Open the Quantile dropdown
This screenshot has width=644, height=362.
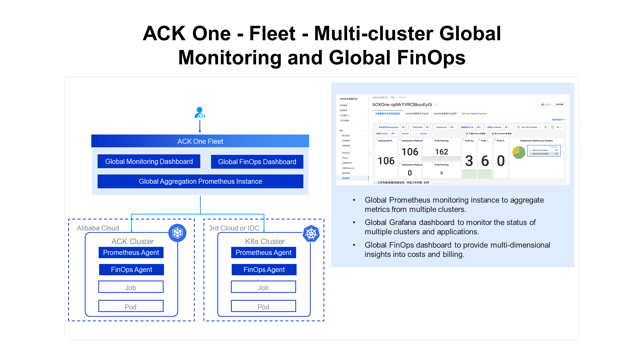(432, 134)
